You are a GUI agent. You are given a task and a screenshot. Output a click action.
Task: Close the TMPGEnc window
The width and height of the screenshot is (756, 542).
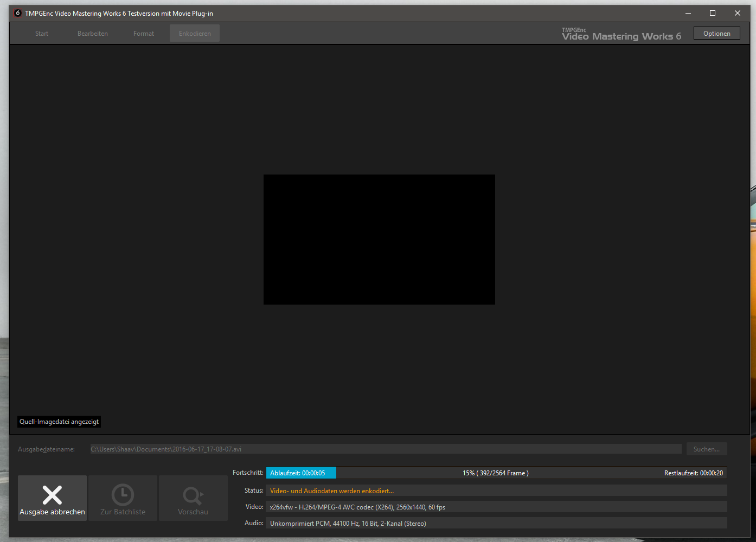[738, 13]
